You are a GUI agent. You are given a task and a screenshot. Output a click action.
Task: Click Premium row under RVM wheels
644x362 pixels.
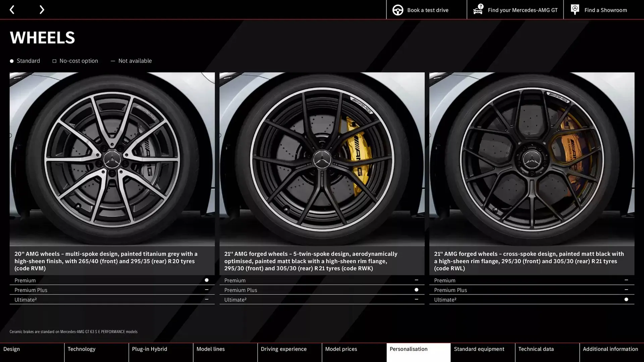(112, 280)
